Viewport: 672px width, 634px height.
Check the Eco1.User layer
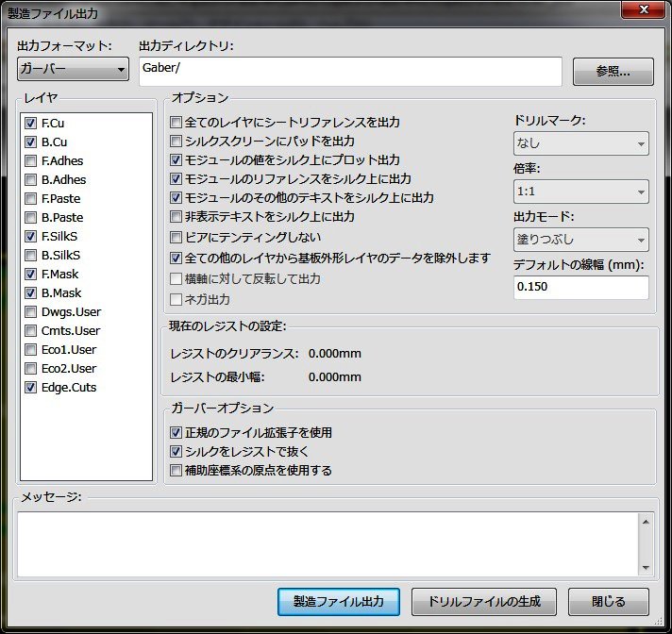tap(30, 350)
